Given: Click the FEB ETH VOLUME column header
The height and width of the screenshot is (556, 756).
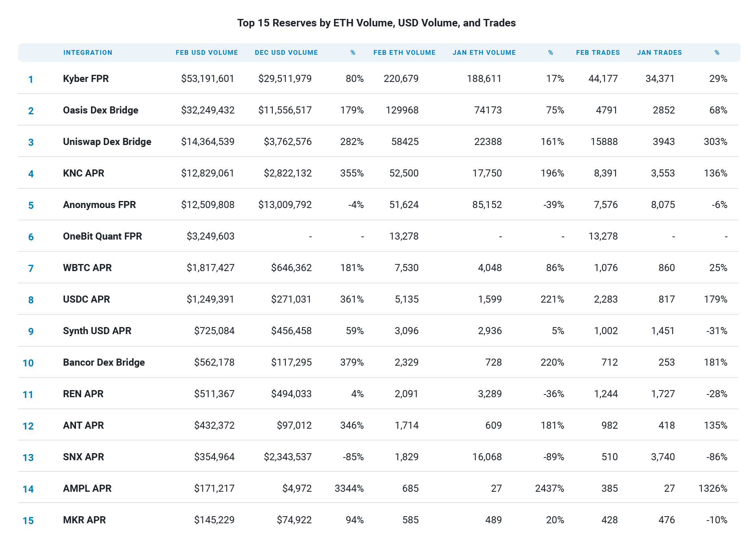Looking at the screenshot, I should pyautogui.click(x=404, y=52).
